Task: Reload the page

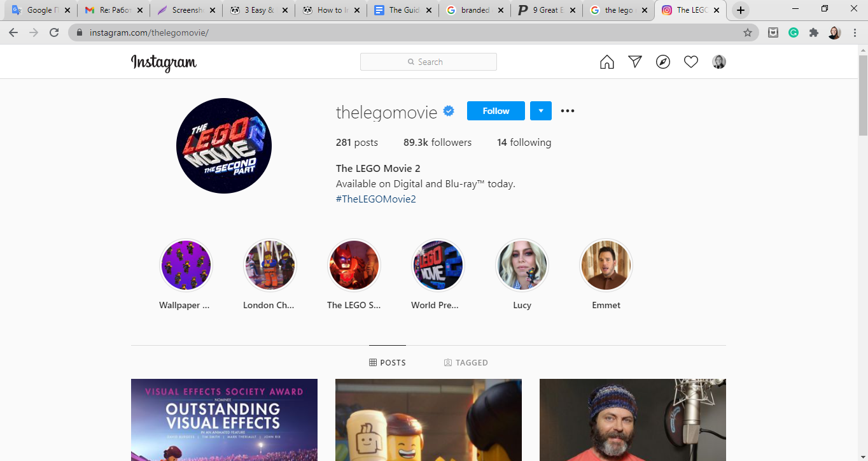Action: [x=54, y=32]
